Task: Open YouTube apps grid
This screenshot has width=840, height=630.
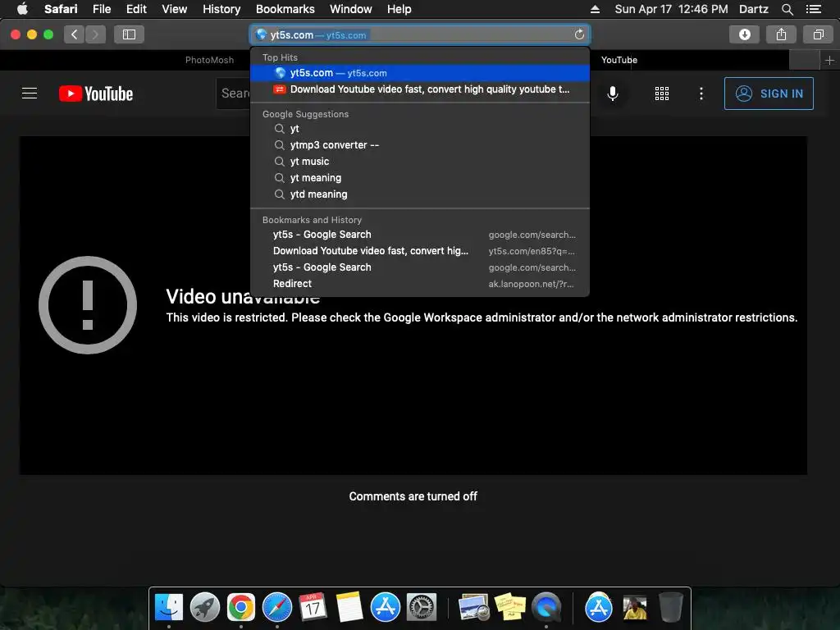Action: coord(662,94)
